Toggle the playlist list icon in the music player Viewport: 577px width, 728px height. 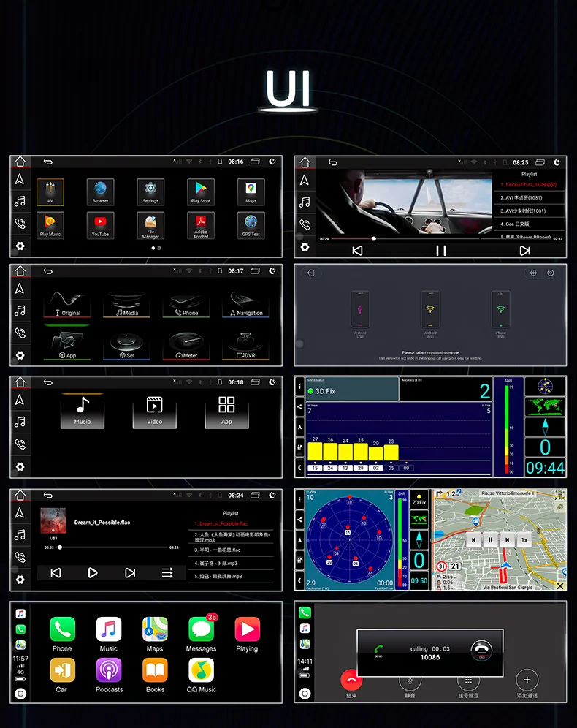167,572
